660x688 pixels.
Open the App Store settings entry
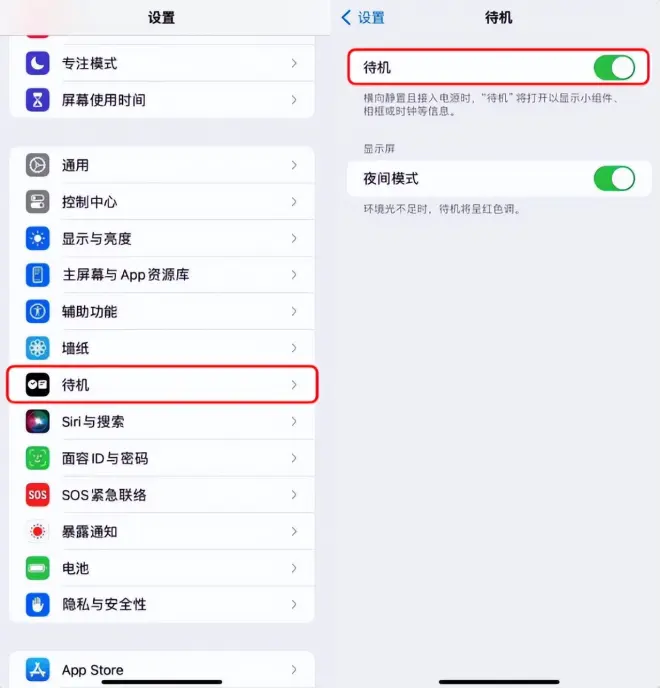[x=162, y=670]
